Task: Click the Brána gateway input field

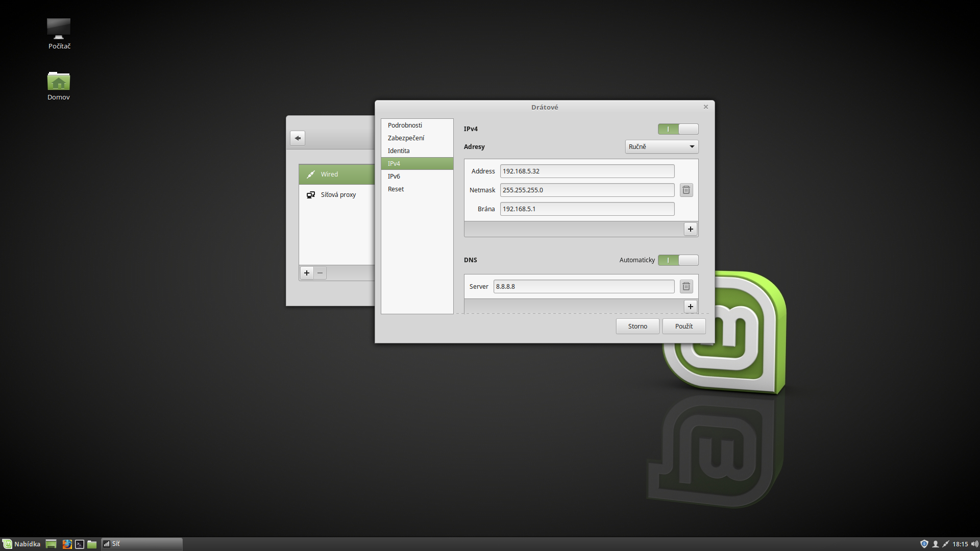Action: 587,209
